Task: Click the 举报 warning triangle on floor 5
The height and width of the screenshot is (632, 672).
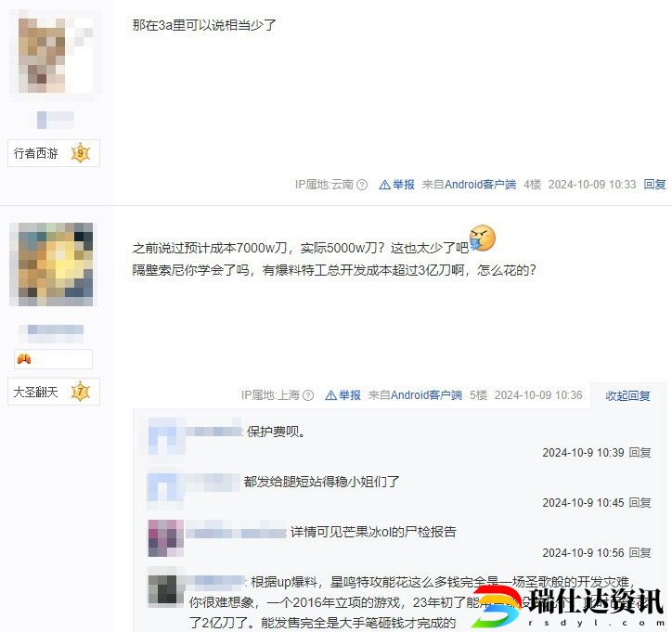Action: [330, 395]
